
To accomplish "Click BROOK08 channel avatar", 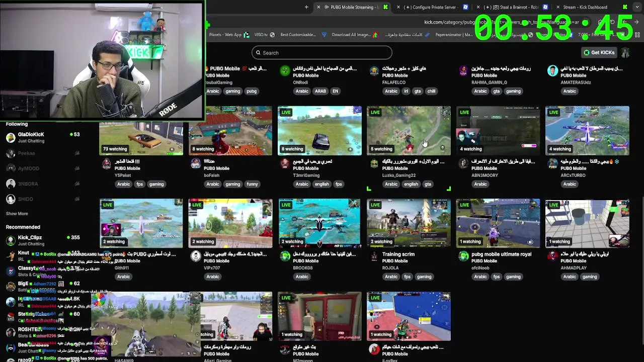I will (285, 256).
